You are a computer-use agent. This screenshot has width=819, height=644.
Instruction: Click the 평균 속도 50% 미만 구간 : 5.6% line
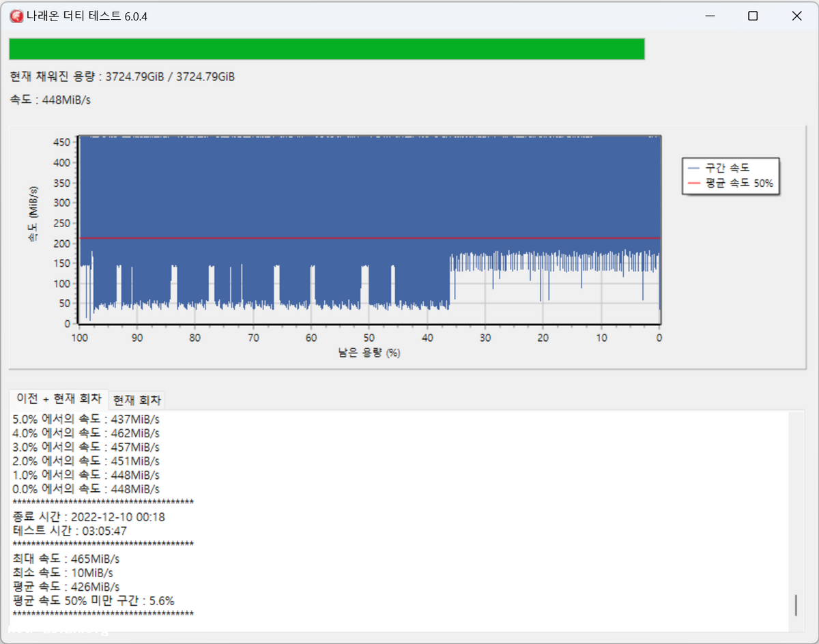(94, 600)
